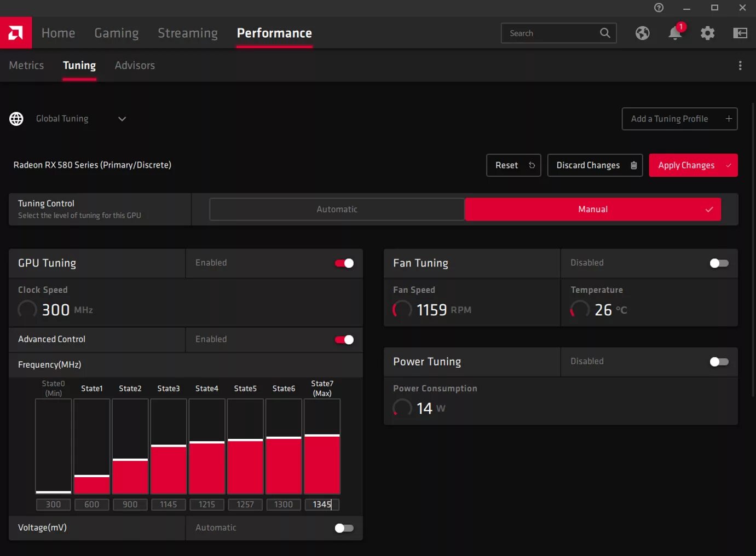756x556 pixels.
Task: Click the State0 frequency field showing 300
Action: [x=54, y=505]
